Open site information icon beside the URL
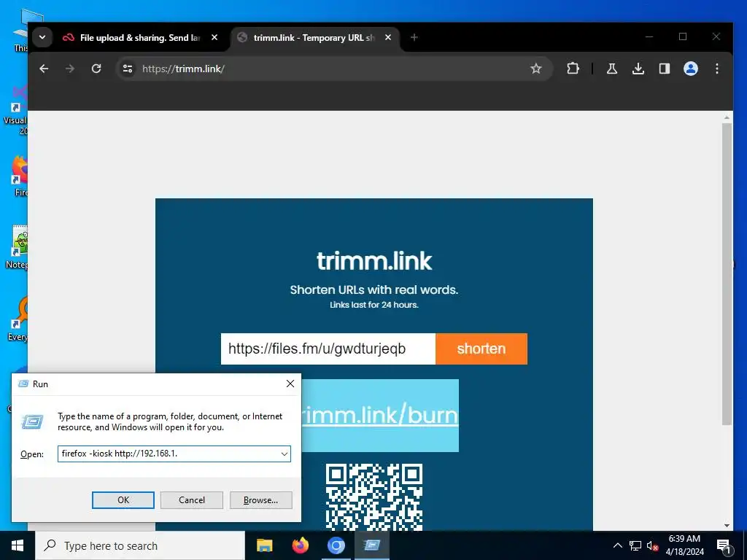This screenshot has width=747, height=560. [128, 69]
